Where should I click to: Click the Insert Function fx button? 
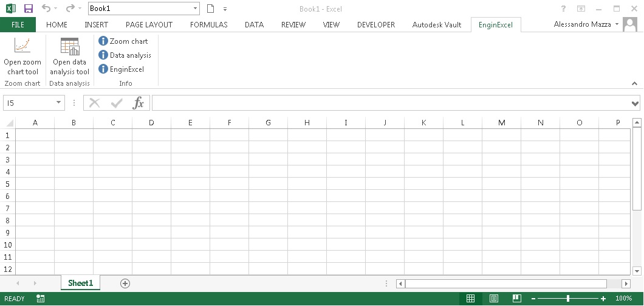pos(139,103)
